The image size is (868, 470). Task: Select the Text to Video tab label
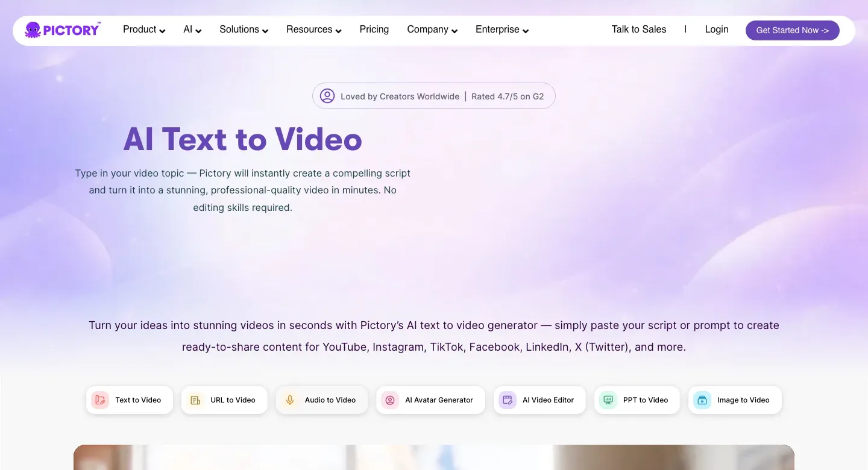[x=138, y=400]
